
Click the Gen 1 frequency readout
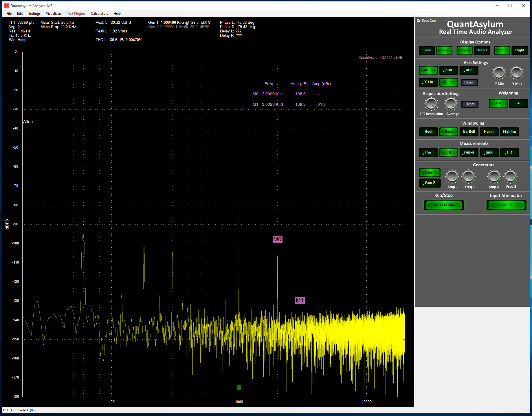click(x=179, y=22)
